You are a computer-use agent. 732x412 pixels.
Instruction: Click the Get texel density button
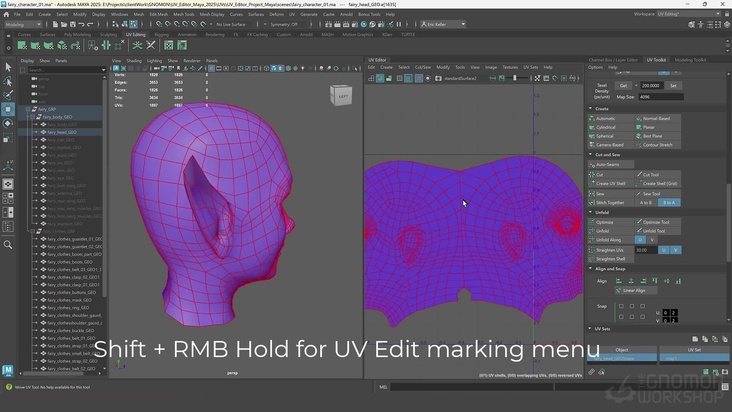tap(623, 86)
